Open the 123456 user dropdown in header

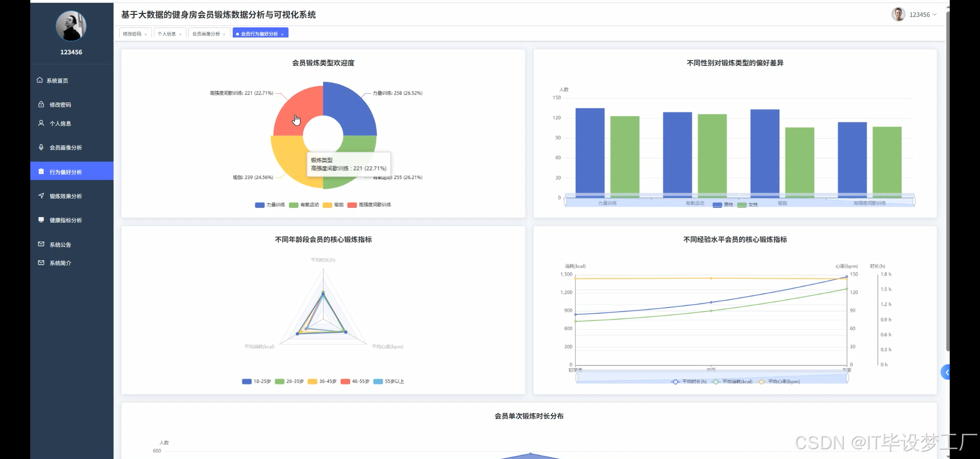coord(923,14)
